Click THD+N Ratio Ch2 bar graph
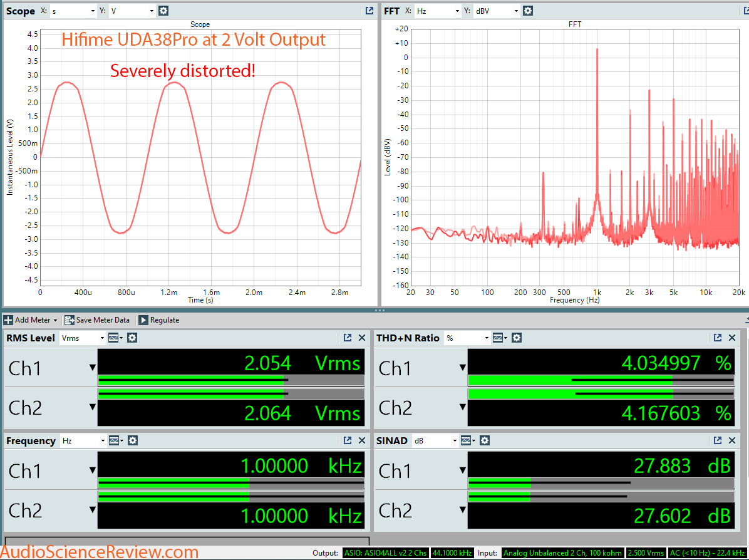This screenshot has height=560, width=749. (601, 394)
